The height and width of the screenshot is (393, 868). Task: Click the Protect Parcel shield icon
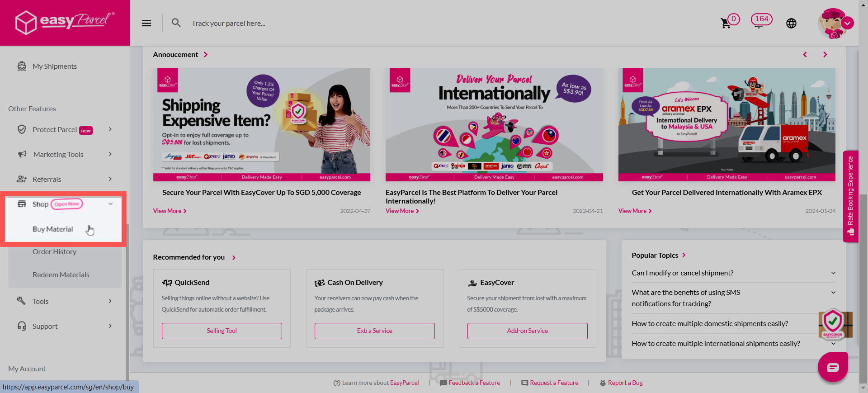pyautogui.click(x=22, y=129)
